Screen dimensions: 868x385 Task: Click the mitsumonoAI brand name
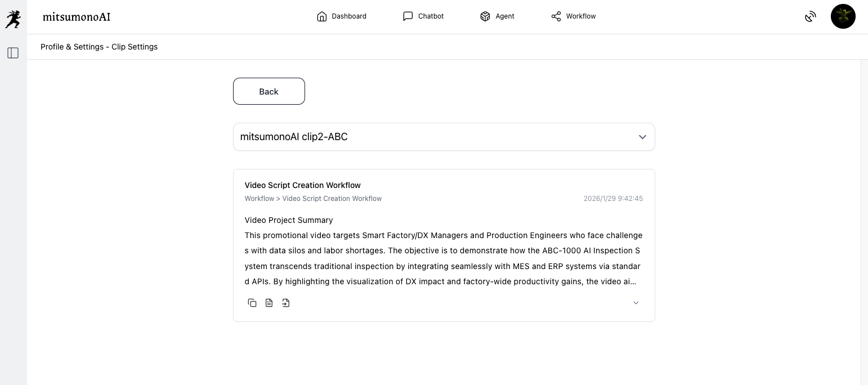tap(77, 17)
